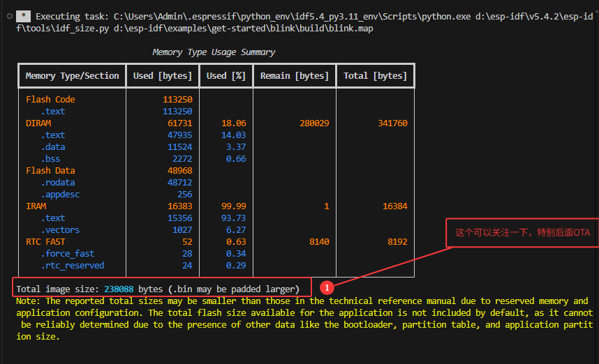Click the DIRAM remaining bytes 280029
Screen dimensions: 599x364
pos(314,123)
